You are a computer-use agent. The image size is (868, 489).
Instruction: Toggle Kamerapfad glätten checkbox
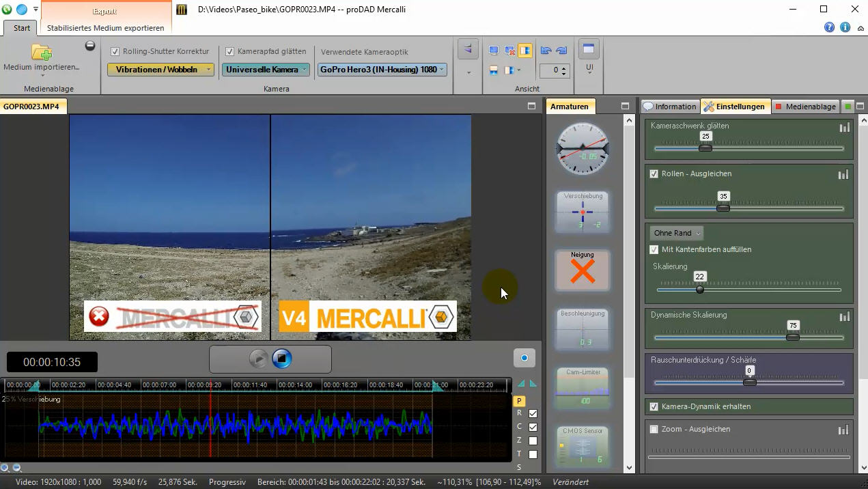[x=229, y=51]
